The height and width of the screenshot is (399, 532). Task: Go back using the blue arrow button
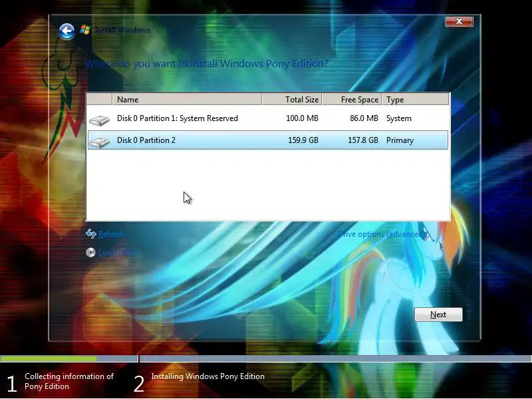coord(66,31)
